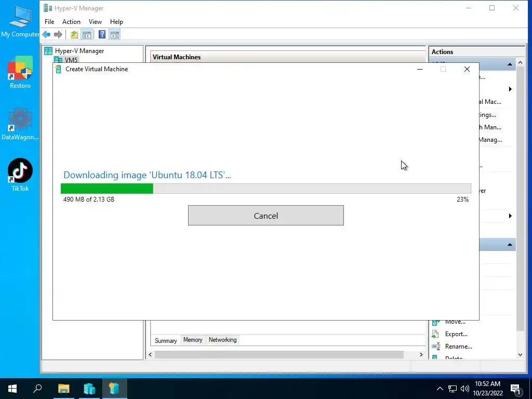Viewport: 532px width, 399px height.
Task: Open the File menu in Hyper-V Manager
Action: pyautogui.click(x=49, y=22)
